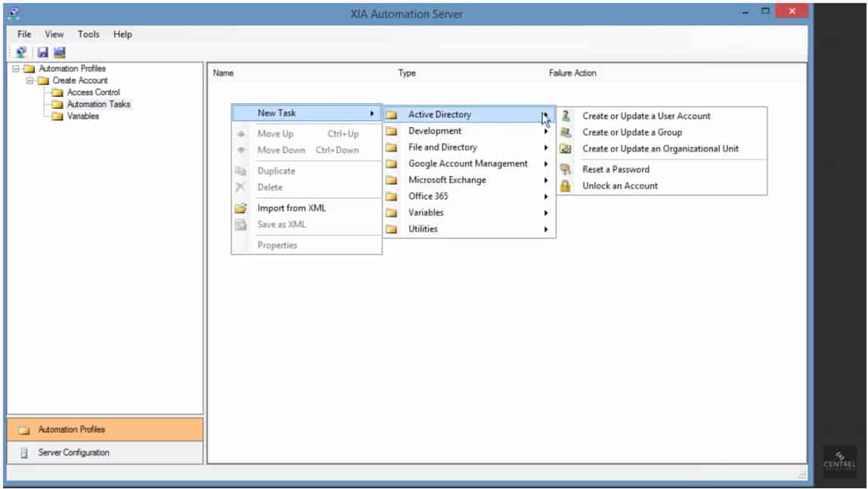Choose Import from XML in context menu
The image size is (868, 489).
click(307, 208)
